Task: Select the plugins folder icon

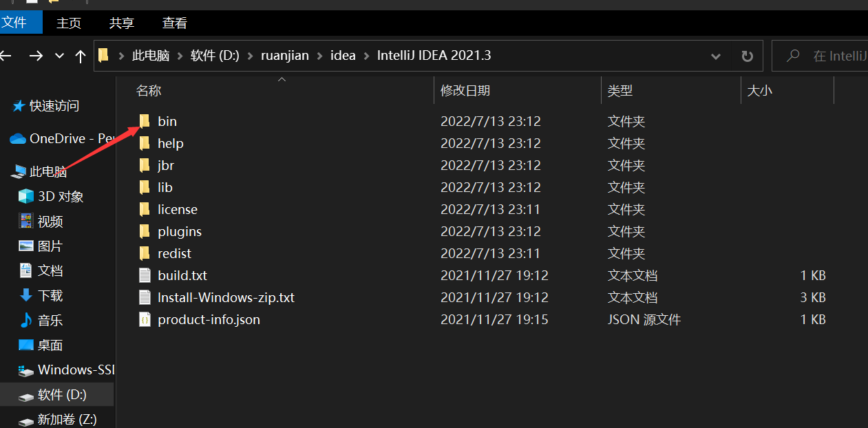Action: tap(145, 231)
